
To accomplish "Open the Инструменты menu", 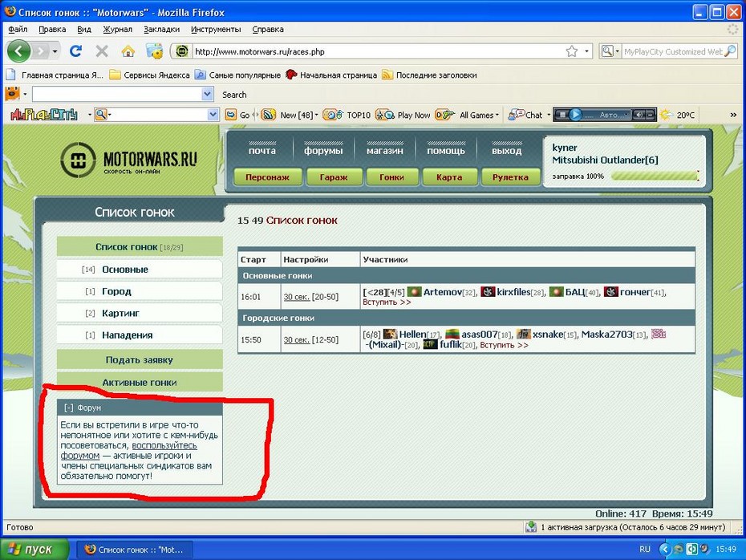I will [216, 29].
